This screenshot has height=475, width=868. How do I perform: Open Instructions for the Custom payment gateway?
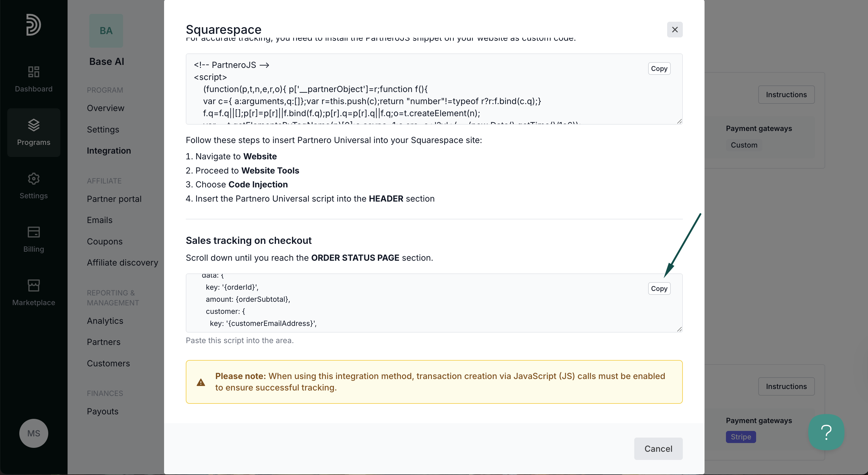pyautogui.click(x=786, y=95)
